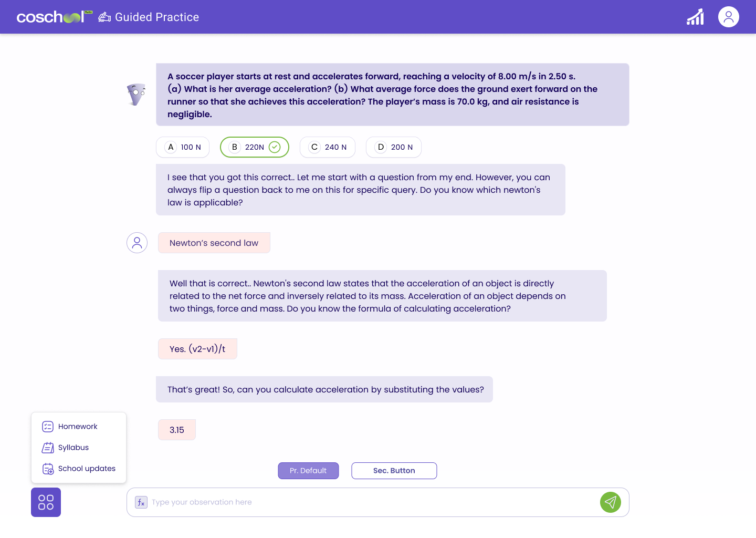Screen dimensions: 756x538
Task: Focus the Type your observation here field
Action: coord(373,502)
